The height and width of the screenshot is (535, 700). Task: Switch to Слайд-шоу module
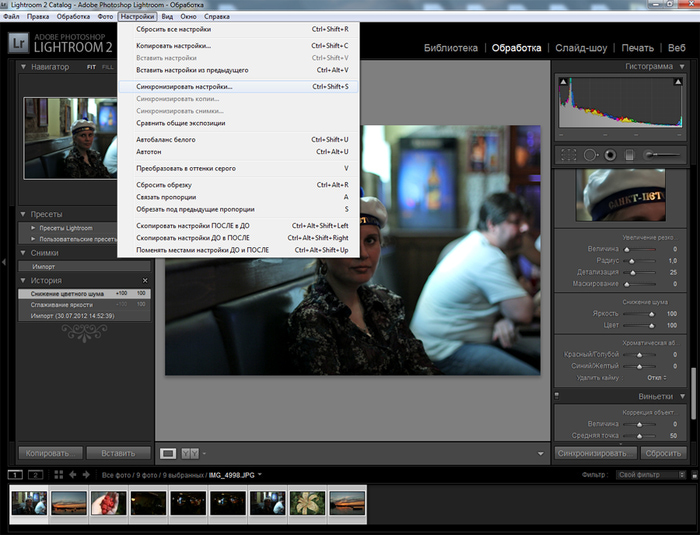click(581, 48)
